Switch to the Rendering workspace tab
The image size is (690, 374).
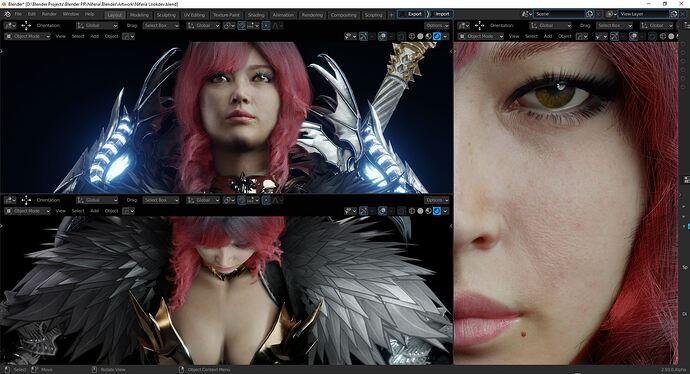click(x=312, y=15)
